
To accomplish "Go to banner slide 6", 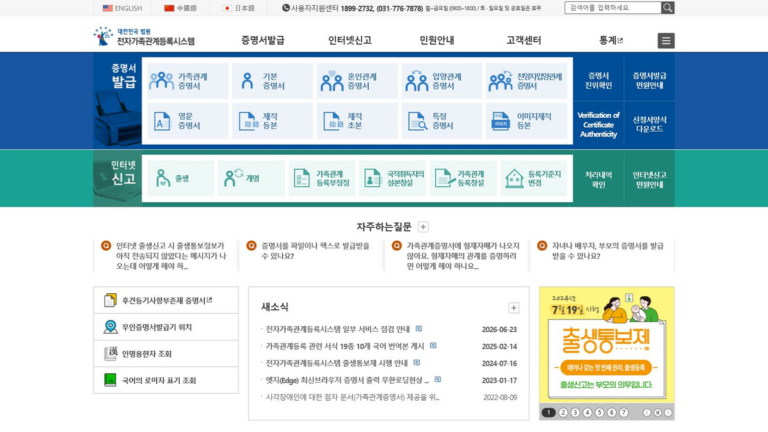I will [x=611, y=412].
